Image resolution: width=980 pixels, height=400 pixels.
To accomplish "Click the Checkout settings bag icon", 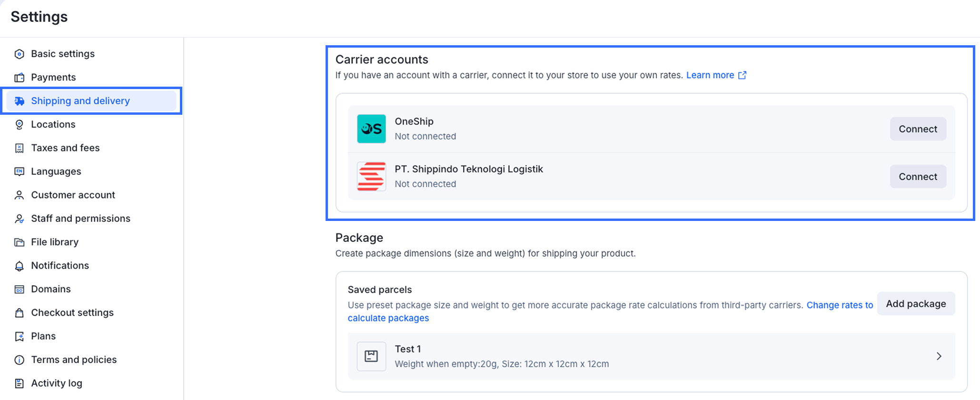I will (x=19, y=313).
